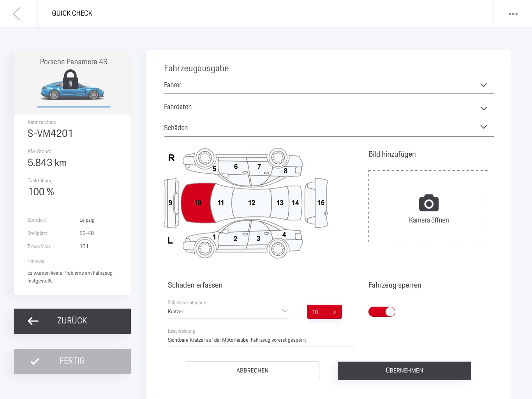Confirm with the Übernehmen button
Viewport: 532px width, 399px height.
(404, 371)
